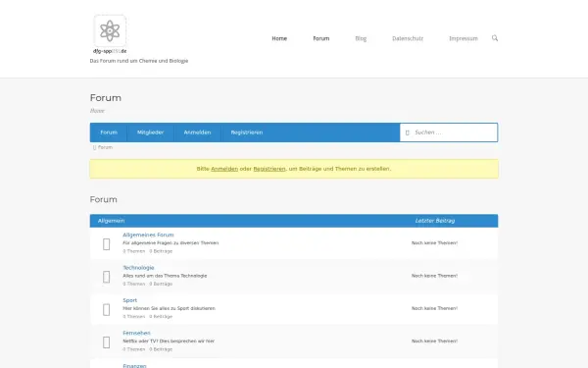Click 'Für allgemeine Fragen zu diversen Themen' description
588x368 pixels.
coord(171,243)
